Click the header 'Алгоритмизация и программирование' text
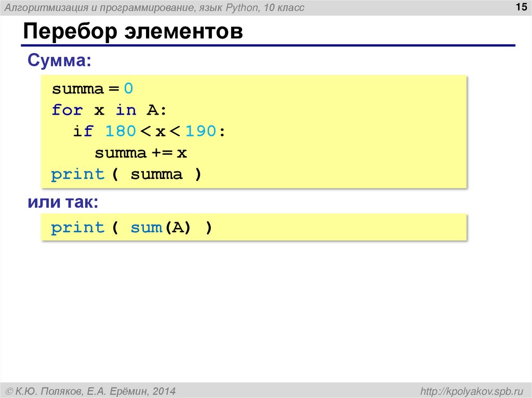This screenshot has height=398, width=532. [100, 7]
